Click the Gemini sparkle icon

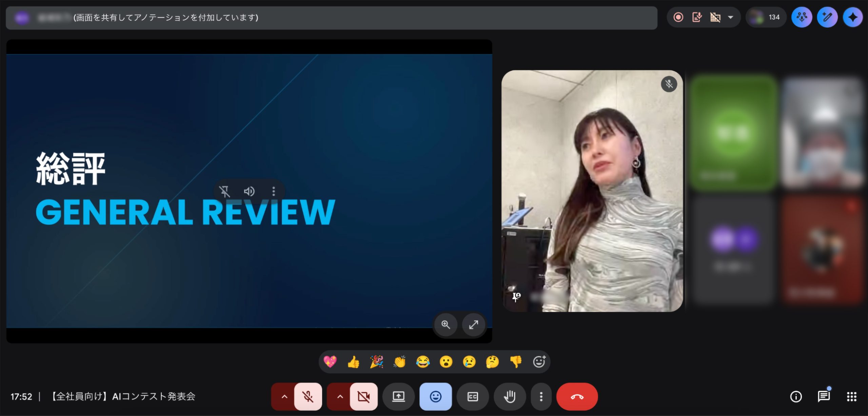tap(852, 17)
